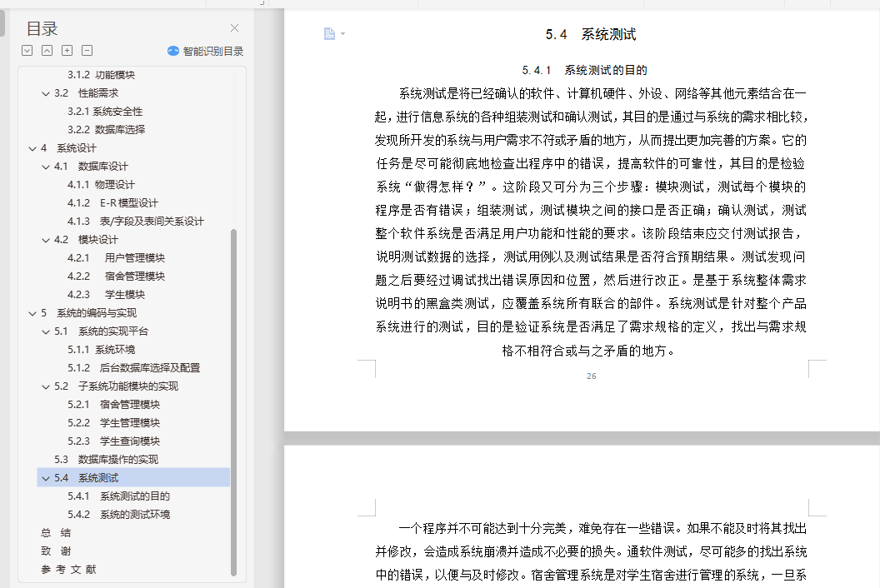Go to 4.1.3 表/字段及表间关系设计
Image resolution: width=880 pixels, height=588 pixels.
pyautogui.click(x=136, y=221)
